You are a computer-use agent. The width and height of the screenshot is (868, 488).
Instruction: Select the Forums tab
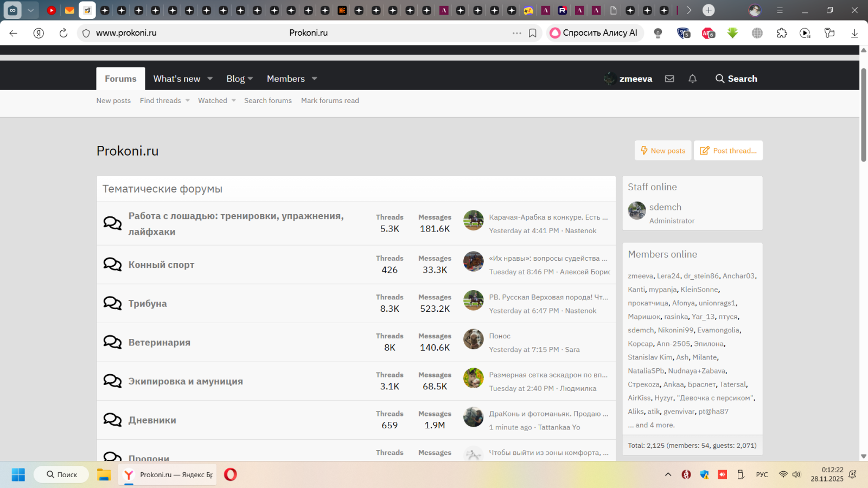120,79
